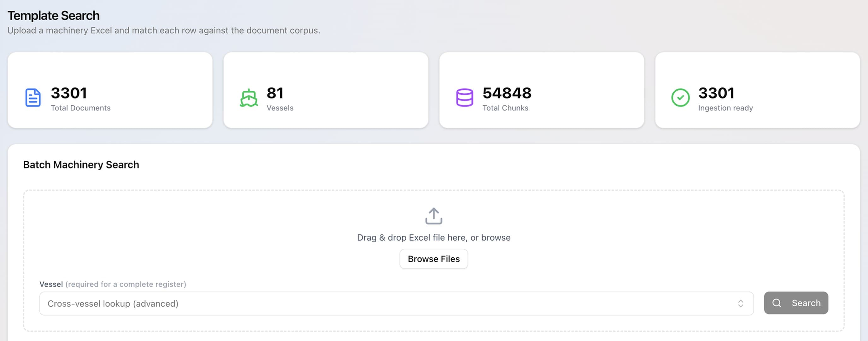The height and width of the screenshot is (341, 868).
Task: Click the 'Total Chunks' label
Action: pos(505,108)
